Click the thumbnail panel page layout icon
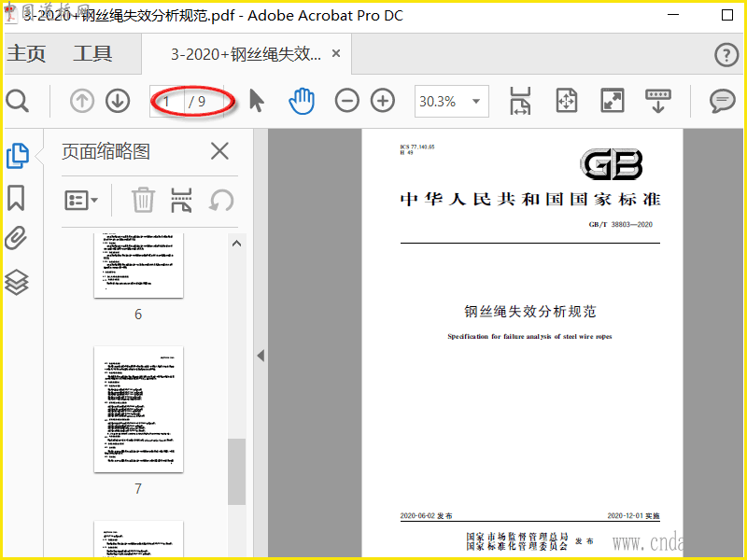Screen dimensions: 747x560 tap(181, 200)
